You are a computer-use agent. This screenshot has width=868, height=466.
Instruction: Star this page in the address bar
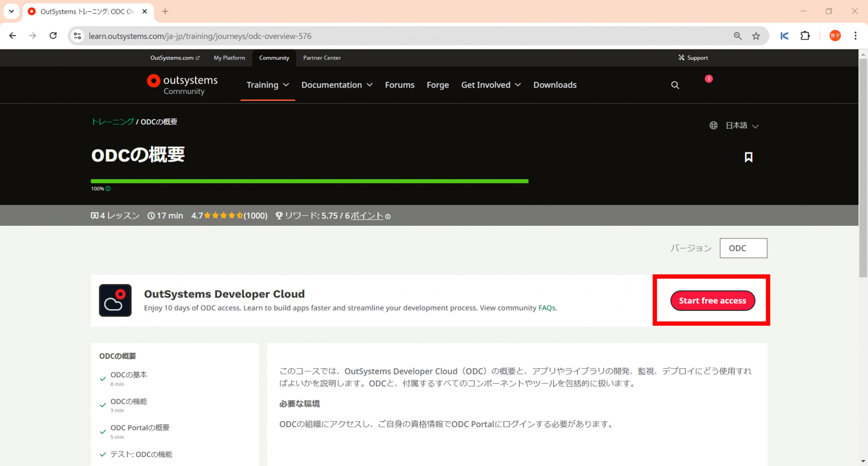click(x=757, y=36)
